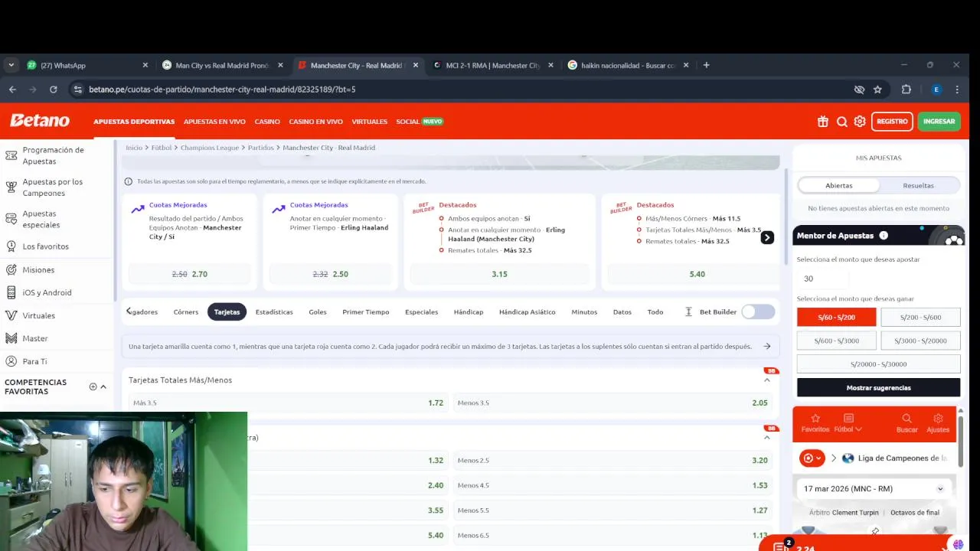Open Chrome tab search dropdown
Viewport: 980px width, 551px height.
coord(11,65)
